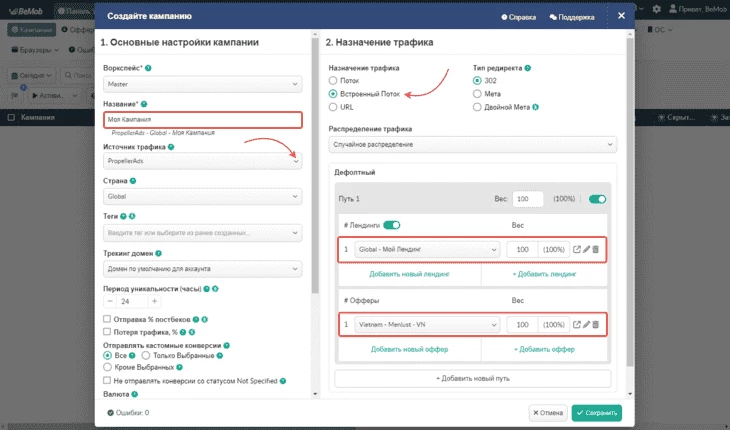Open the Трекинг домен dropdown
The height and width of the screenshot is (430, 730).
(203, 269)
